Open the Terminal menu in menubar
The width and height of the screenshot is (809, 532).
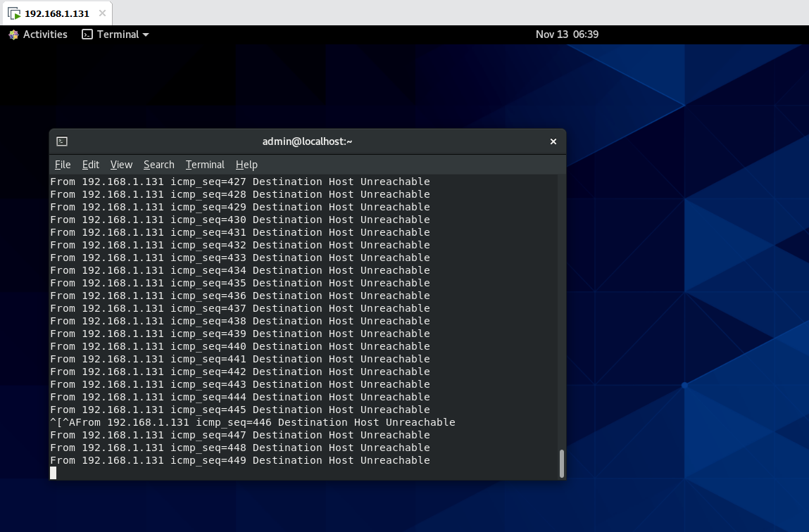205,165
